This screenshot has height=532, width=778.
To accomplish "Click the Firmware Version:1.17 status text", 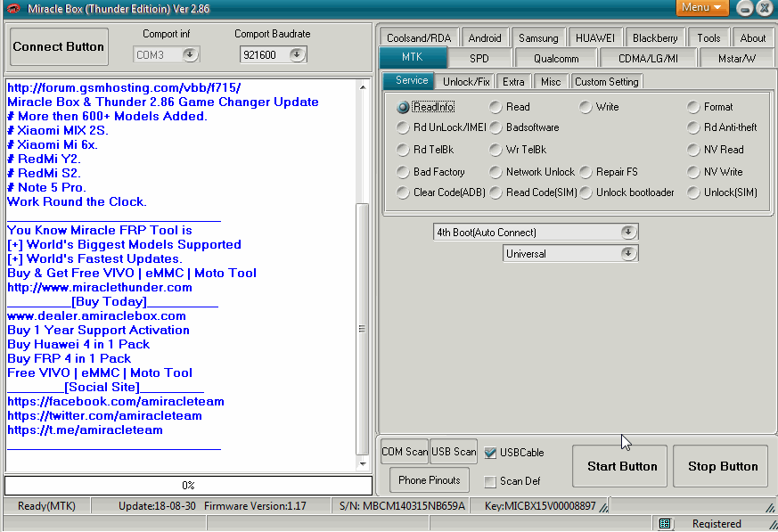I will pyautogui.click(x=255, y=505).
